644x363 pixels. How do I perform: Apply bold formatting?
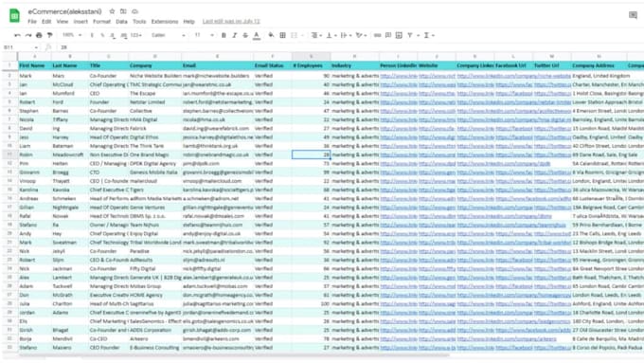pos(224,35)
